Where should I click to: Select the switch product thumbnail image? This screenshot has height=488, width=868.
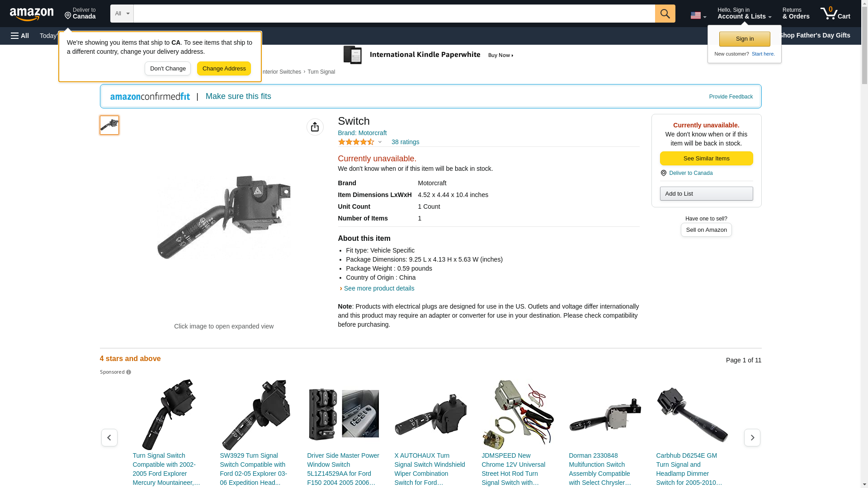[x=109, y=125]
